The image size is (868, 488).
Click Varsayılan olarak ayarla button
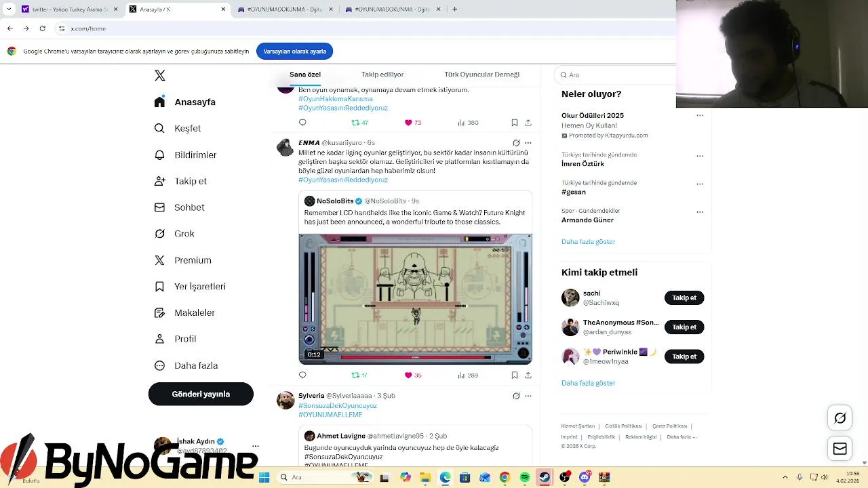tap(294, 51)
